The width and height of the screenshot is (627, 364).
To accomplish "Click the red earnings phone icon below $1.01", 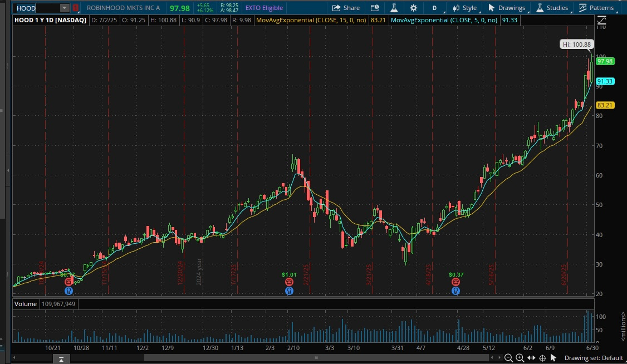I will click(x=289, y=282).
